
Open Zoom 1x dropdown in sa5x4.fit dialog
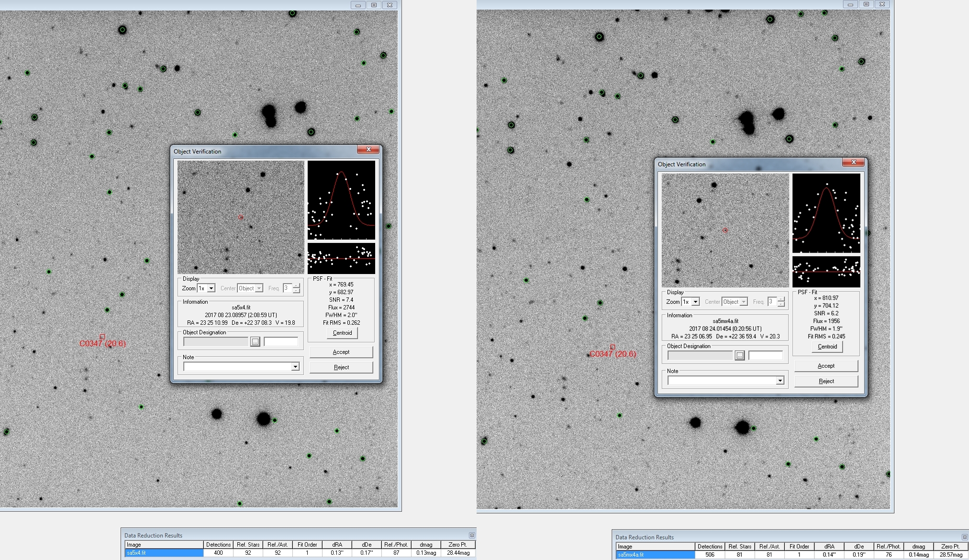(211, 288)
